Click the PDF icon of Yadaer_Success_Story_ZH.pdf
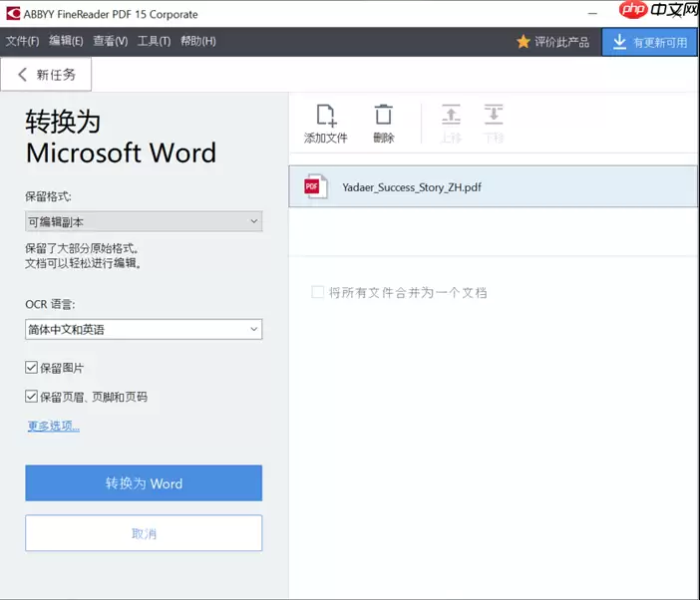Image resolution: width=700 pixels, height=600 pixels. tap(315, 186)
